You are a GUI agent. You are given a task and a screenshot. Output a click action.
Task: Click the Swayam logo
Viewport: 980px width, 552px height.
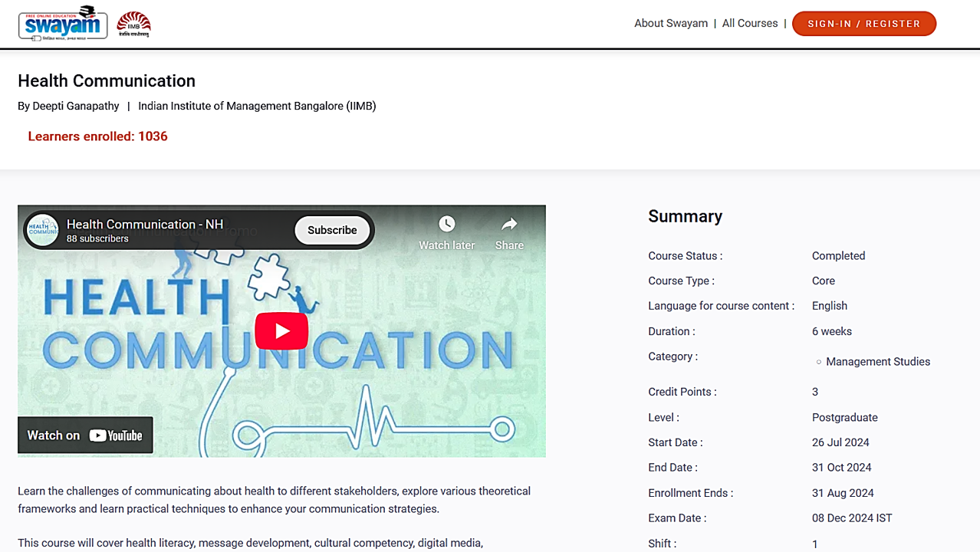tap(63, 24)
